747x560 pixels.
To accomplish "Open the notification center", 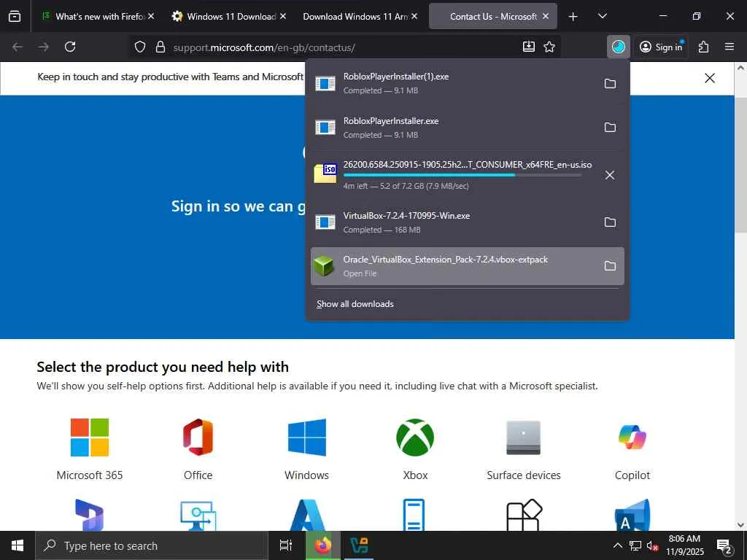I will point(724,545).
